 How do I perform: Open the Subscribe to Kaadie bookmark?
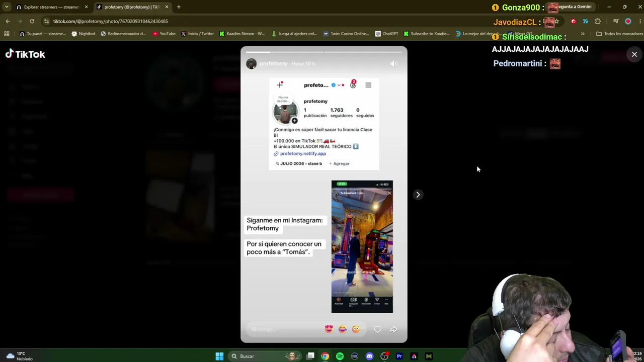coord(426,34)
